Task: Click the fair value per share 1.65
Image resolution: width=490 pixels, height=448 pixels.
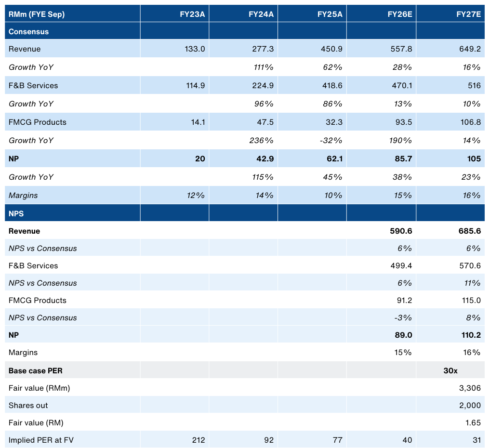Action: pos(473,423)
